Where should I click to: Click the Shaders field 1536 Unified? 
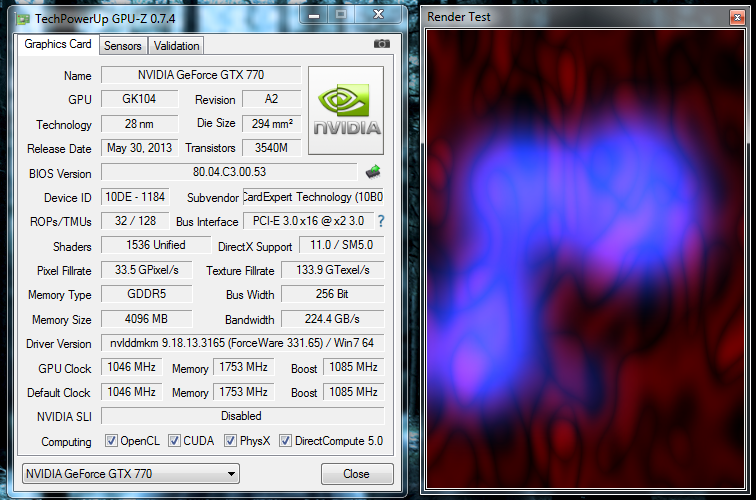pos(156,245)
